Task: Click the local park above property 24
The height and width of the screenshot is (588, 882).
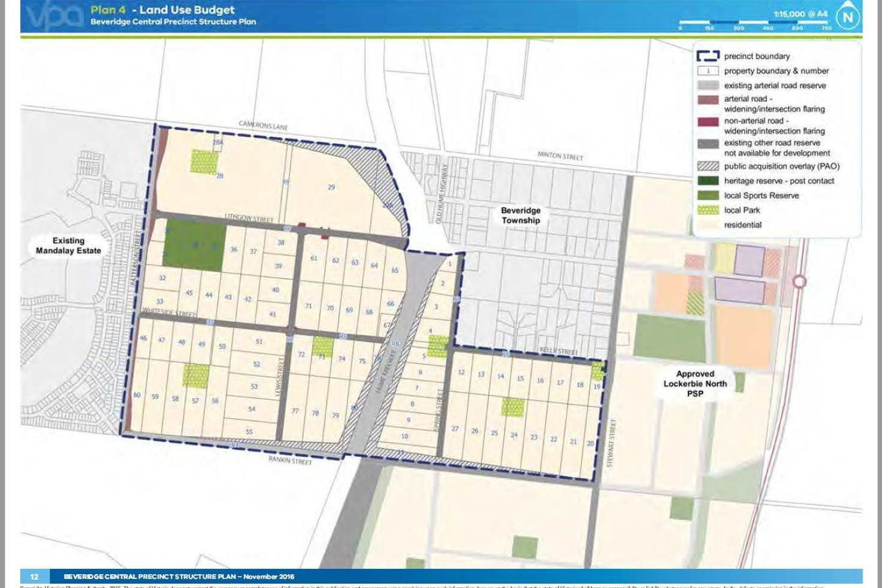Action: (513, 407)
